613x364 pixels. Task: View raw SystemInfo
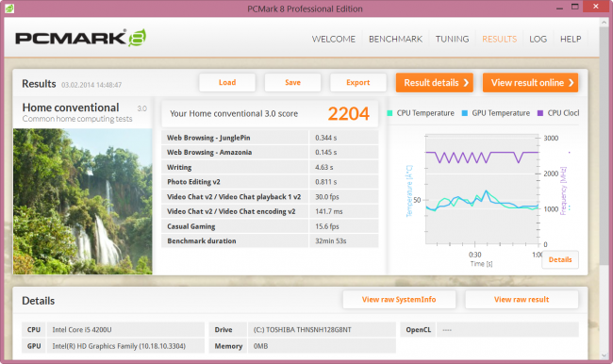pyautogui.click(x=399, y=300)
